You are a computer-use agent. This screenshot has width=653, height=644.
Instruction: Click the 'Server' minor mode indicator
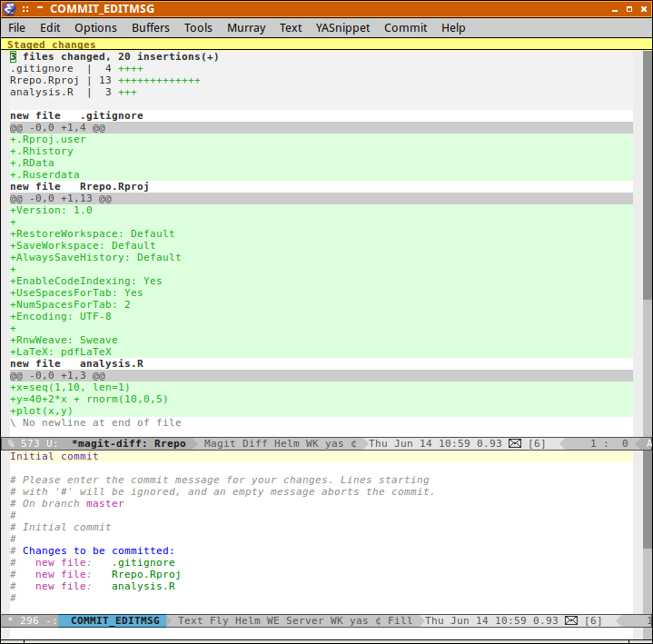(305, 620)
